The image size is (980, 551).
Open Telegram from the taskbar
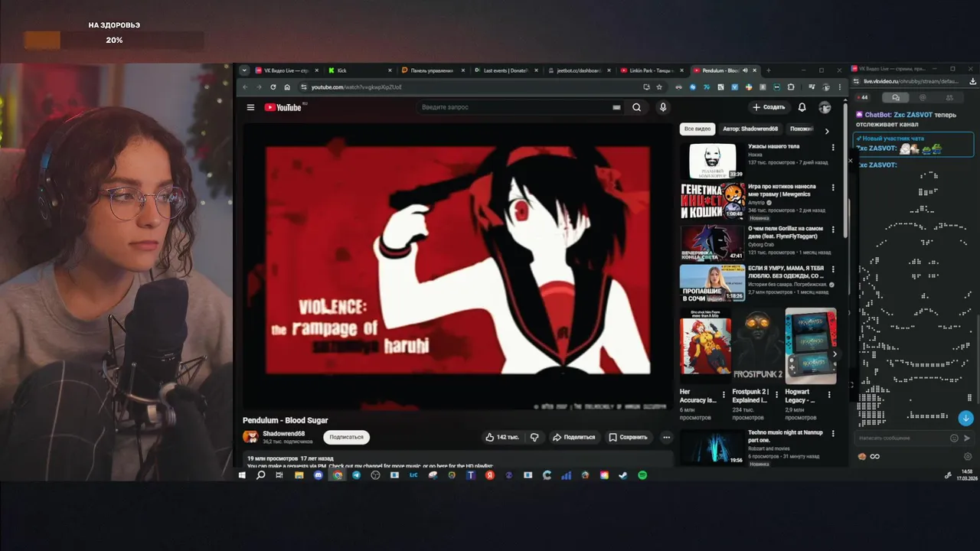pos(356,475)
